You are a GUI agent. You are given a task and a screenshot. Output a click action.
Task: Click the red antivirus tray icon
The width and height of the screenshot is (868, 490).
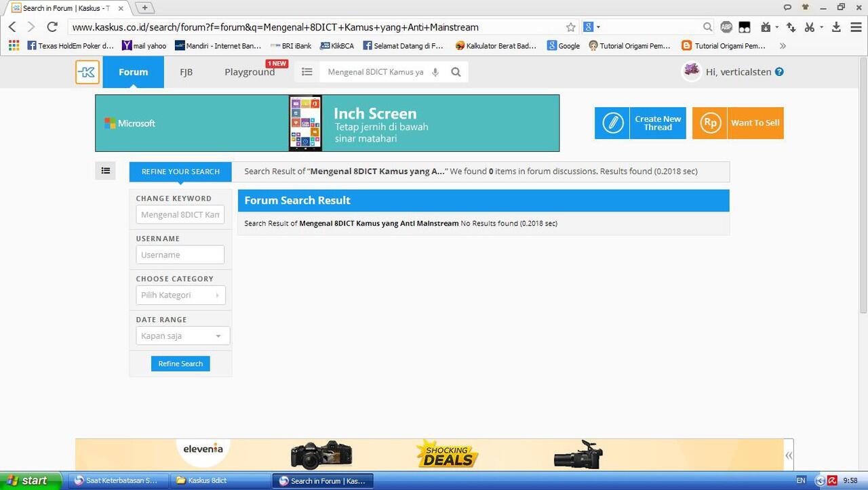click(832, 481)
